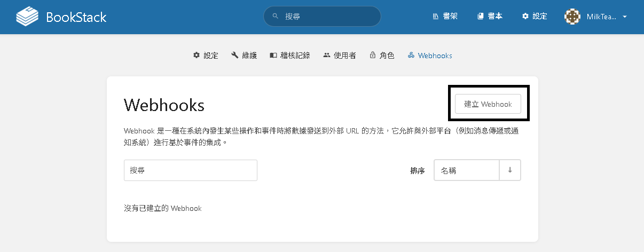Viewport: 644px width, 252px height.
Task: Click the magnifier icon in header search
Action: click(276, 17)
